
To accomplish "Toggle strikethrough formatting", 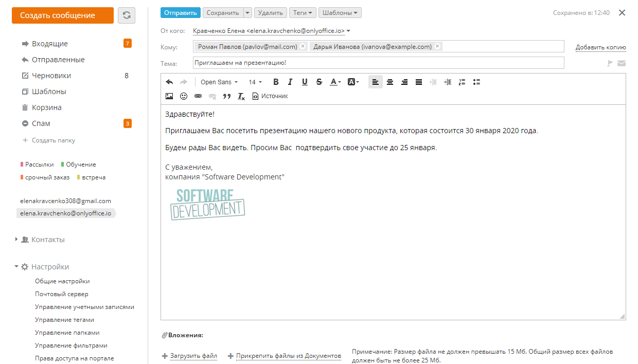I will [319, 82].
